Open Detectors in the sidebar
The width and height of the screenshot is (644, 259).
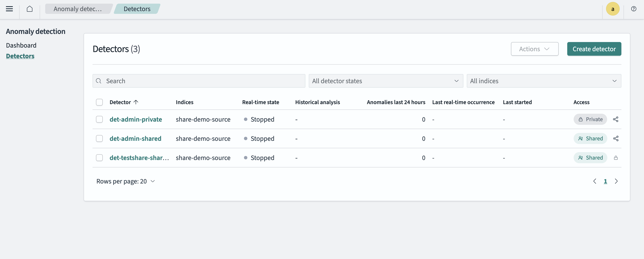pos(20,56)
